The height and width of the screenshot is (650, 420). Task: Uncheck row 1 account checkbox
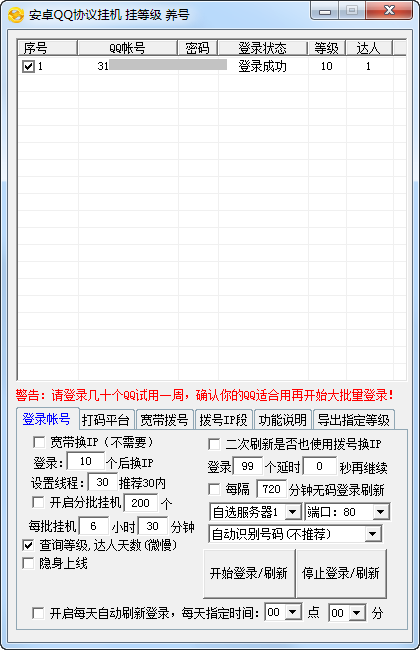click(28, 66)
